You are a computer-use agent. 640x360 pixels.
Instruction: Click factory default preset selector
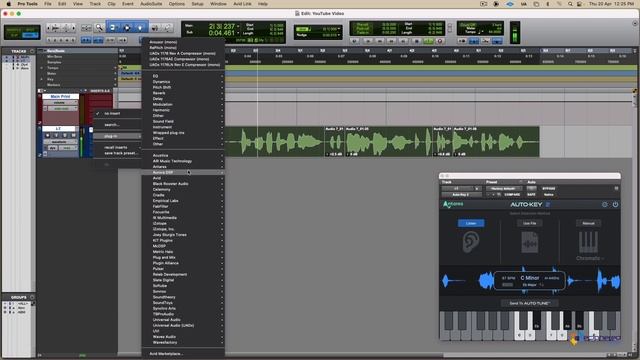[503, 189]
